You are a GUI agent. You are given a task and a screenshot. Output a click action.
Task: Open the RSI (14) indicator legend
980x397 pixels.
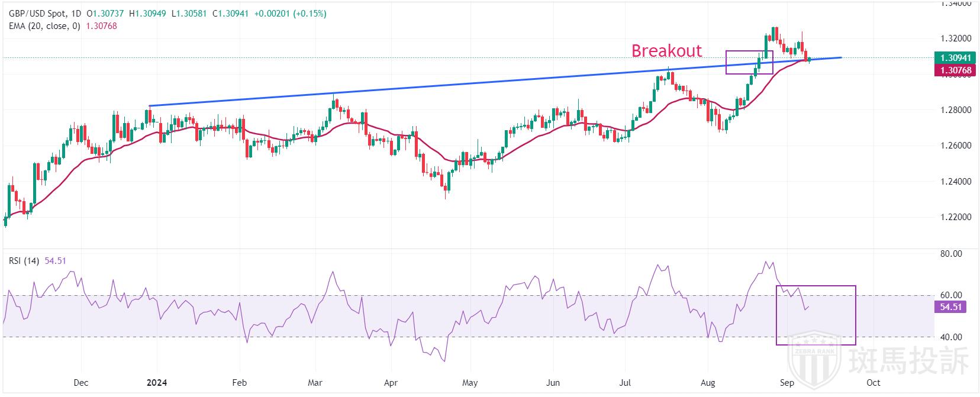coord(24,261)
